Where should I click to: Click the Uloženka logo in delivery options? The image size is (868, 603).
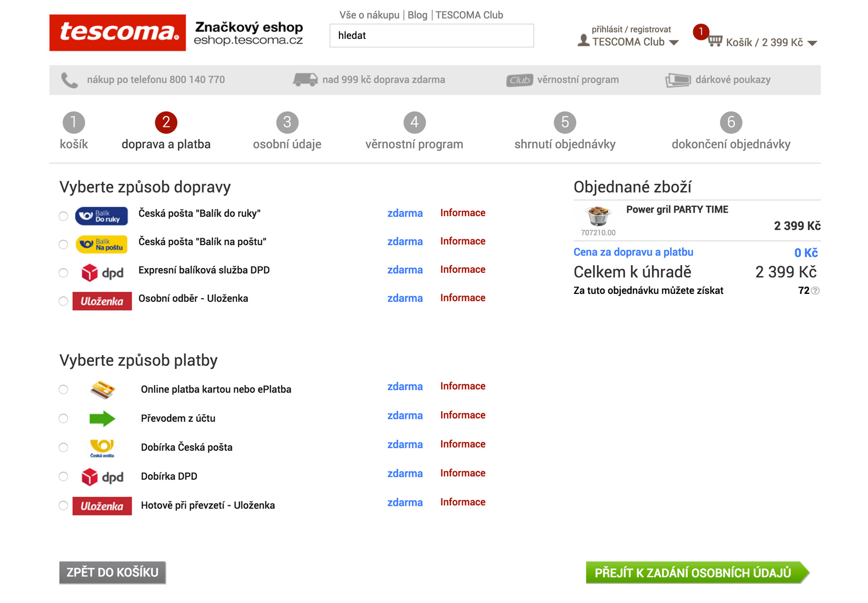(x=102, y=301)
